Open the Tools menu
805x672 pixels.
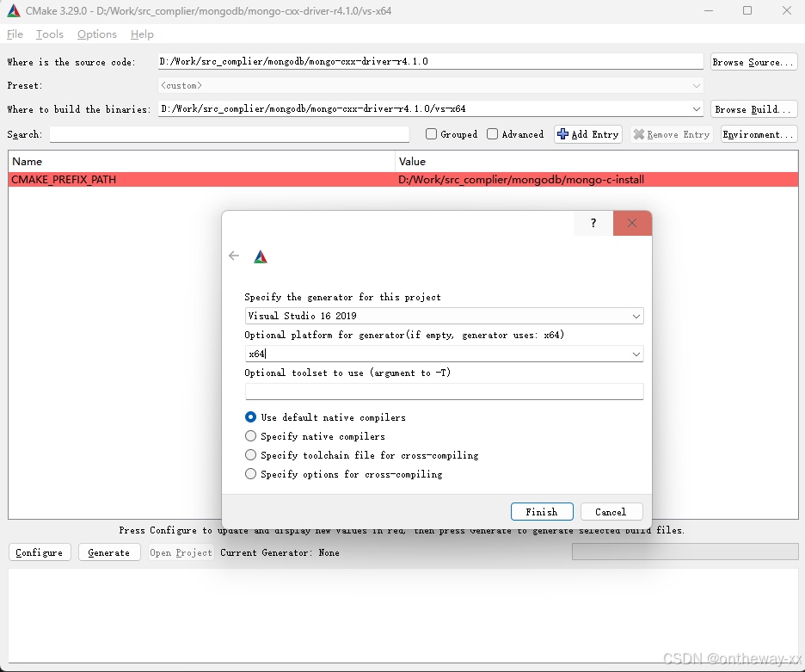(x=50, y=34)
